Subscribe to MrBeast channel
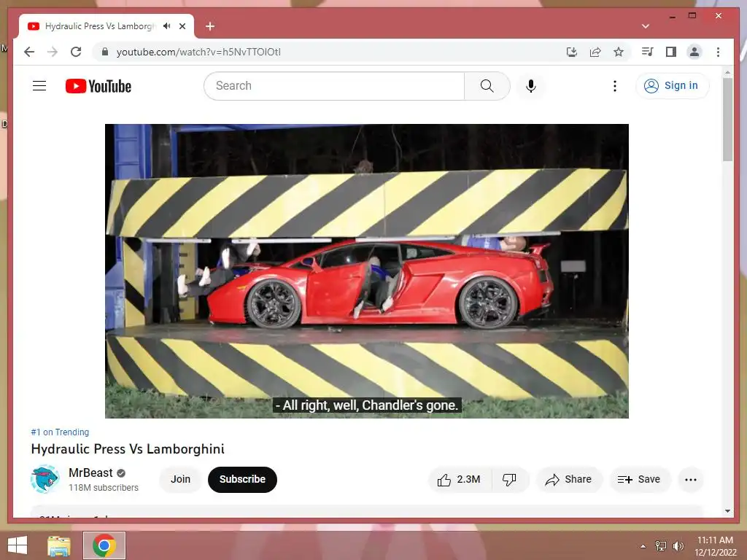Screen dimensions: 747x560 (x=242, y=480)
